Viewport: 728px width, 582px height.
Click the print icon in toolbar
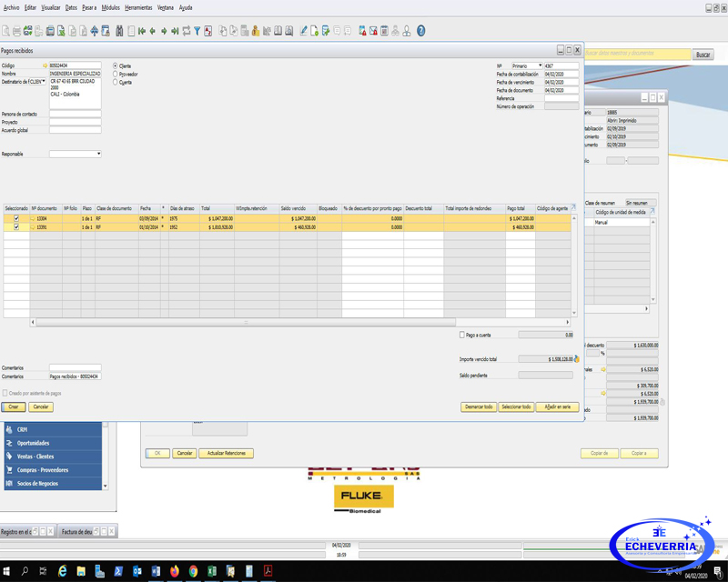click(16, 31)
